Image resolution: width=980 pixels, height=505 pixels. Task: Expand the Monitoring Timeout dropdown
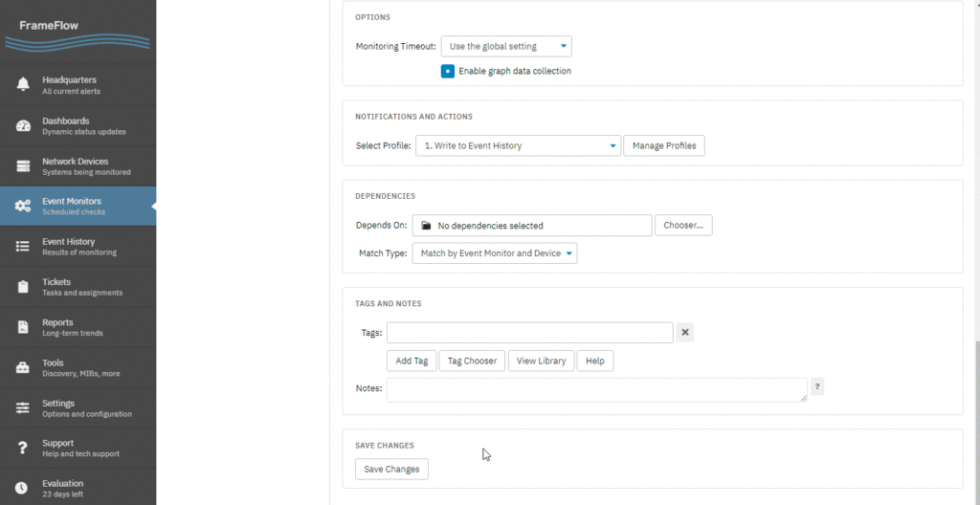pos(506,46)
